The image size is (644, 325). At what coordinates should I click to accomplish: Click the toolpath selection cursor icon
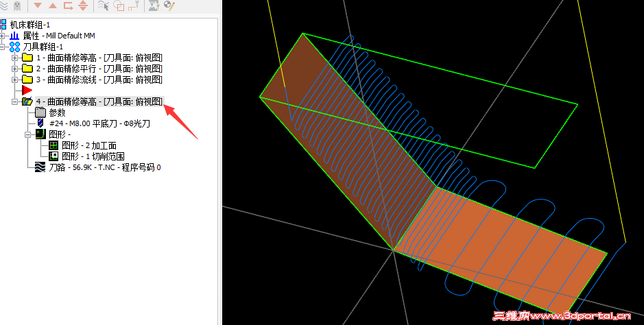coord(104,5)
